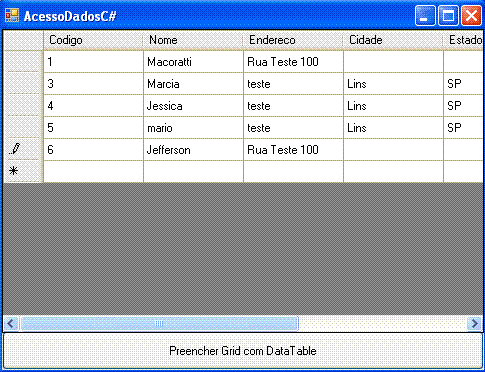
Task: Select Rua Teste 100 cell in Jefferson row
Action: point(293,149)
